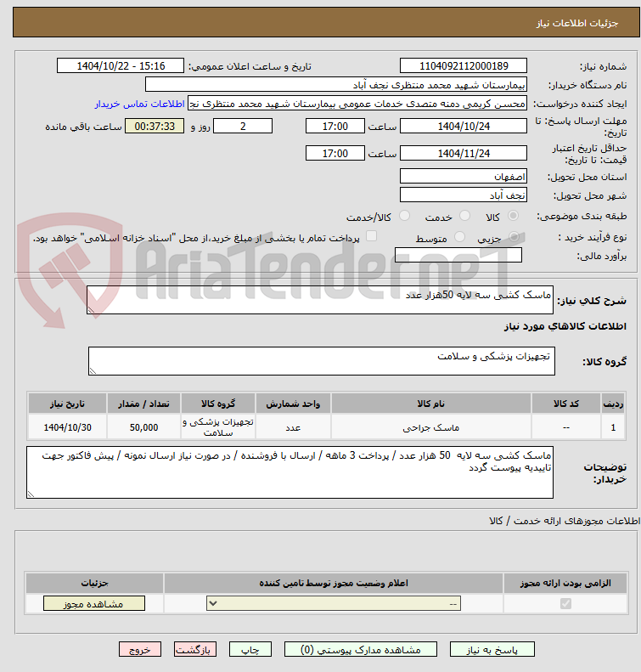This screenshot has height=672, width=641.
Task: Click the مشاهده مجوز button
Action: tap(94, 603)
